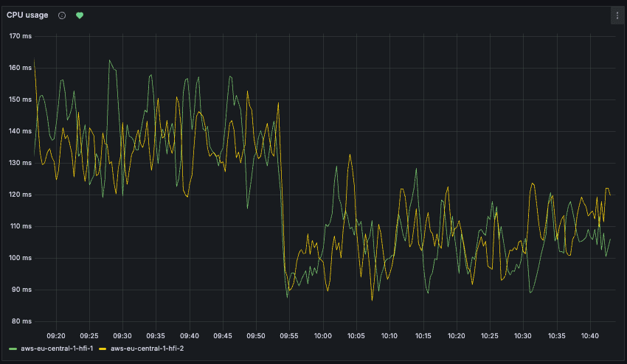This screenshot has height=364, width=627.
Task: Click the 160 ms y-axis label
Action: pyautogui.click(x=21, y=68)
